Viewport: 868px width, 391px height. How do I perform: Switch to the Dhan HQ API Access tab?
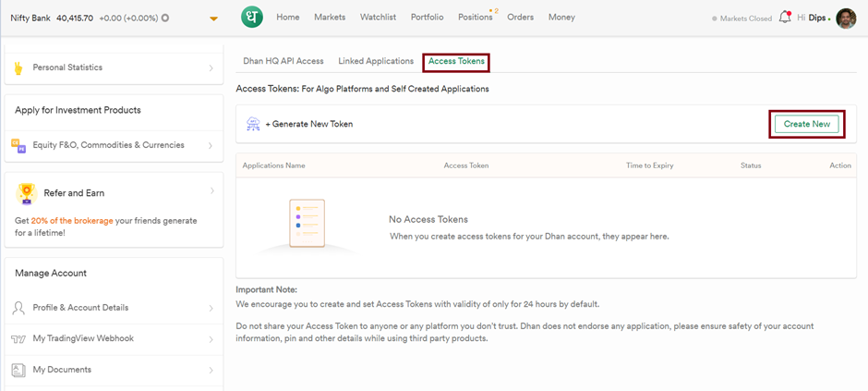(x=283, y=61)
